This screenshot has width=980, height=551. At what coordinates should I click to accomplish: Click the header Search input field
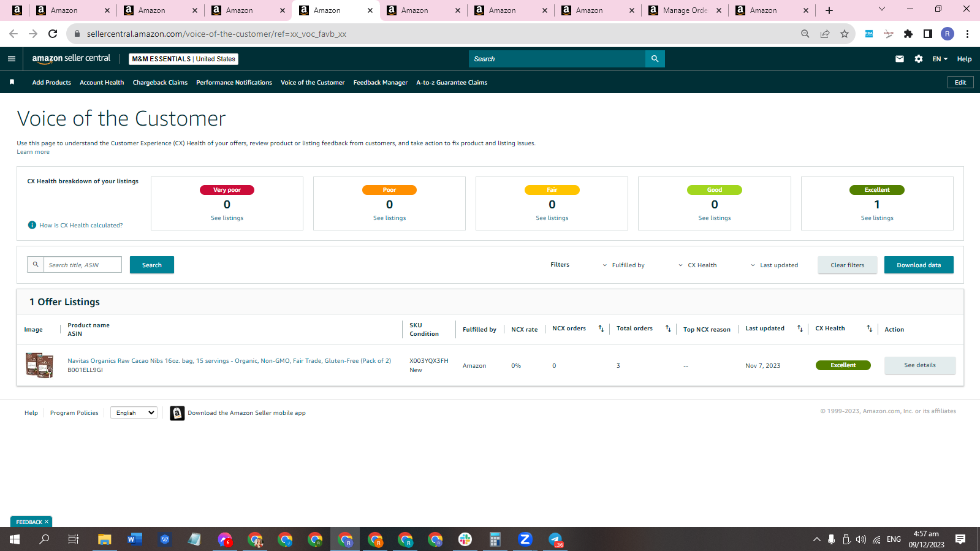[557, 59]
